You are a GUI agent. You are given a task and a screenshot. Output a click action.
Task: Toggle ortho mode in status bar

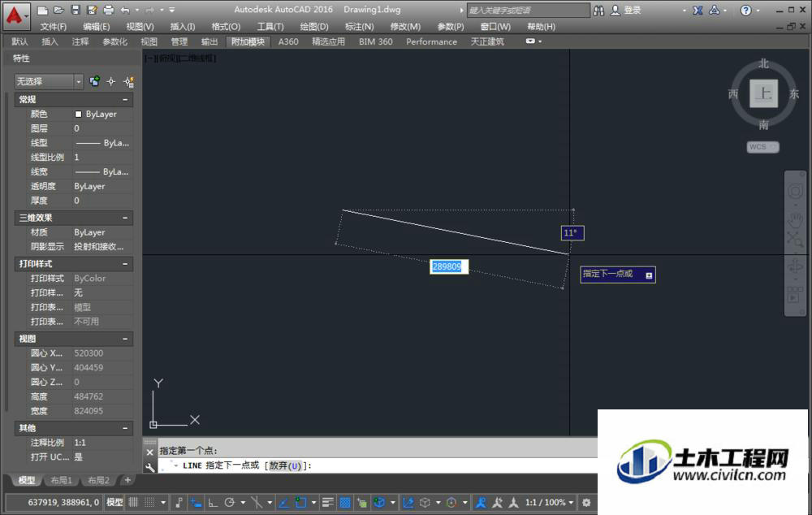(x=213, y=502)
